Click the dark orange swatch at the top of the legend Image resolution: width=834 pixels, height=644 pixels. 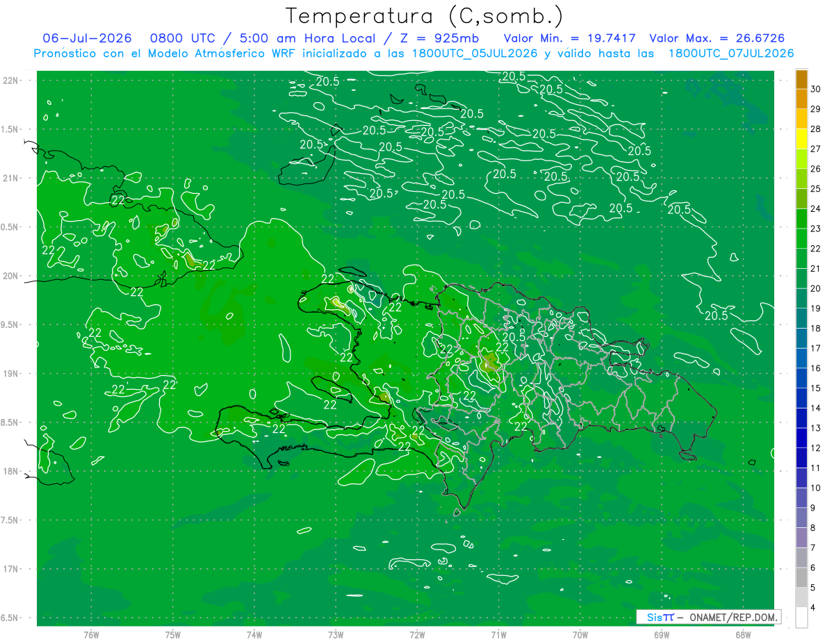point(801,79)
